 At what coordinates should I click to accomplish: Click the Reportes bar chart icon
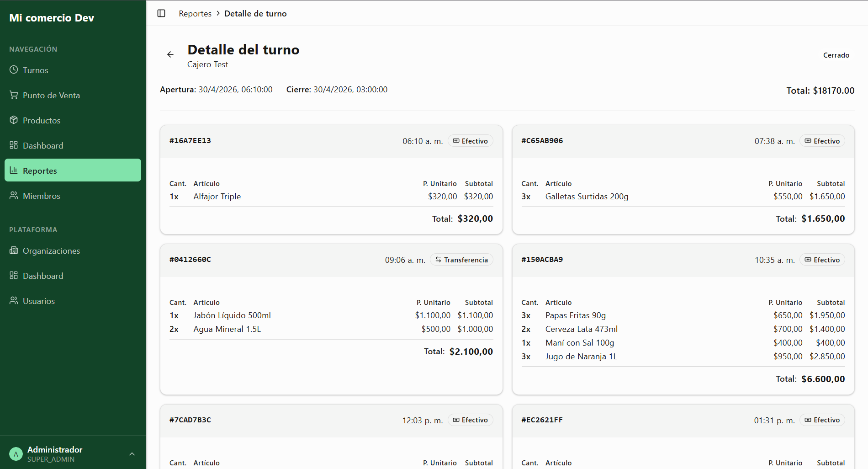tap(14, 171)
